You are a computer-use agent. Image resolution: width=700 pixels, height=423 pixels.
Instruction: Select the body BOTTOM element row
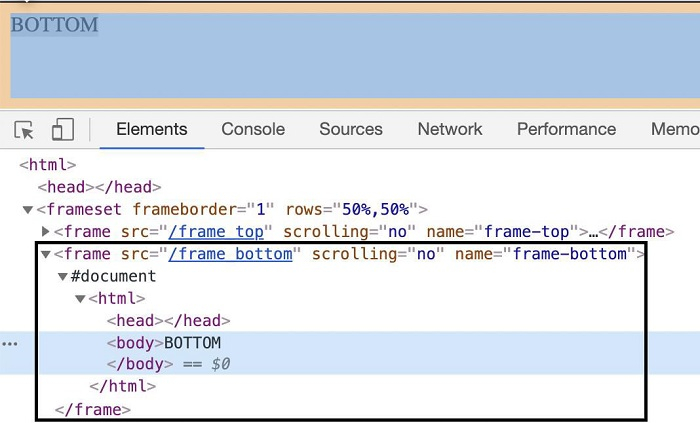[192, 343]
